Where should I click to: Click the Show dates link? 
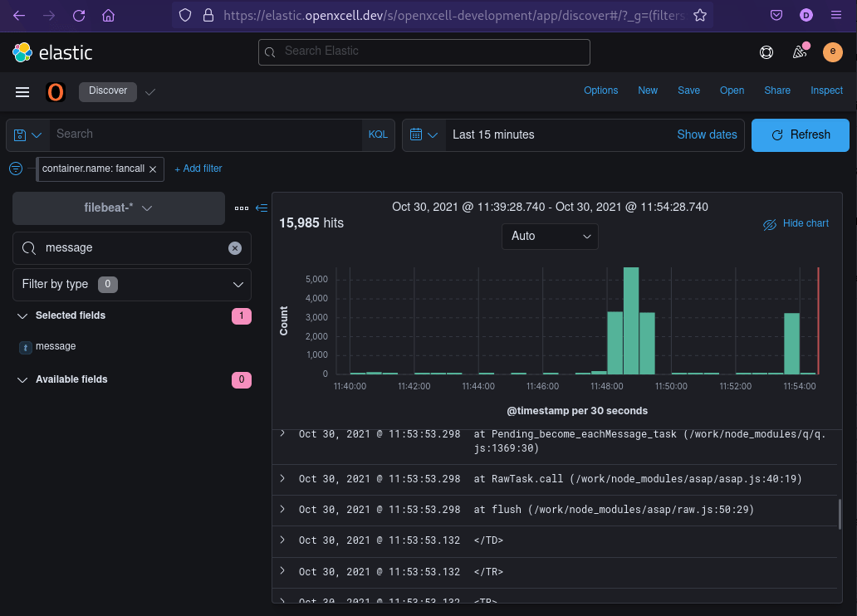[707, 134]
